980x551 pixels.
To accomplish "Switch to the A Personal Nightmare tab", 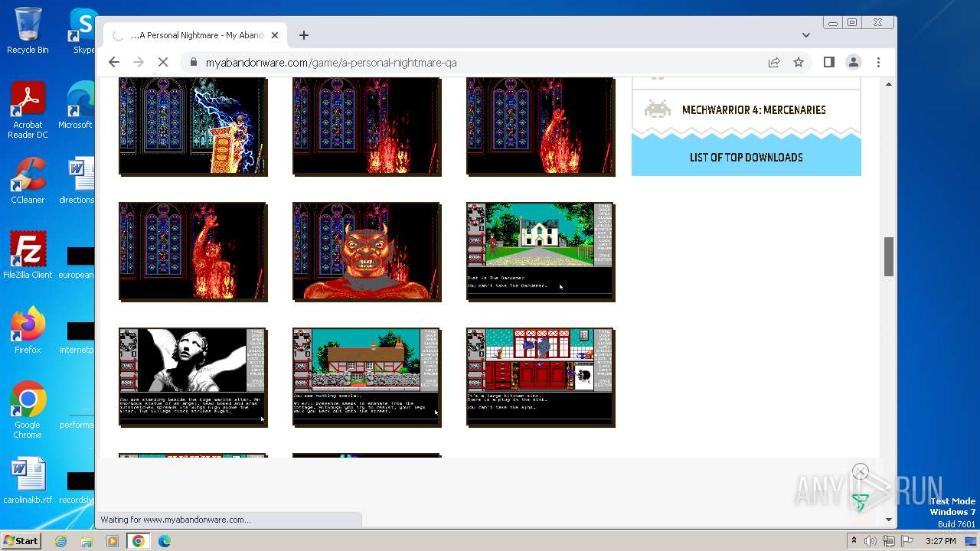I will (x=195, y=35).
